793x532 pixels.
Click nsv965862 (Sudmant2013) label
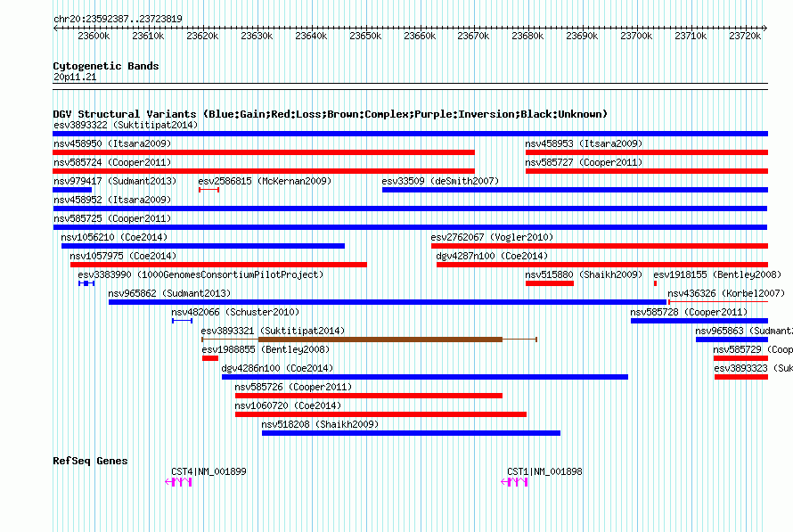pyautogui.click(x=169, y=293)
